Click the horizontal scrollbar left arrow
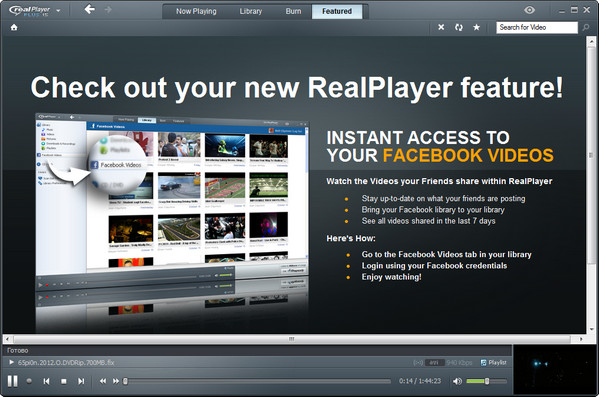This screenshot has width=599, height=397. (7, 339)
